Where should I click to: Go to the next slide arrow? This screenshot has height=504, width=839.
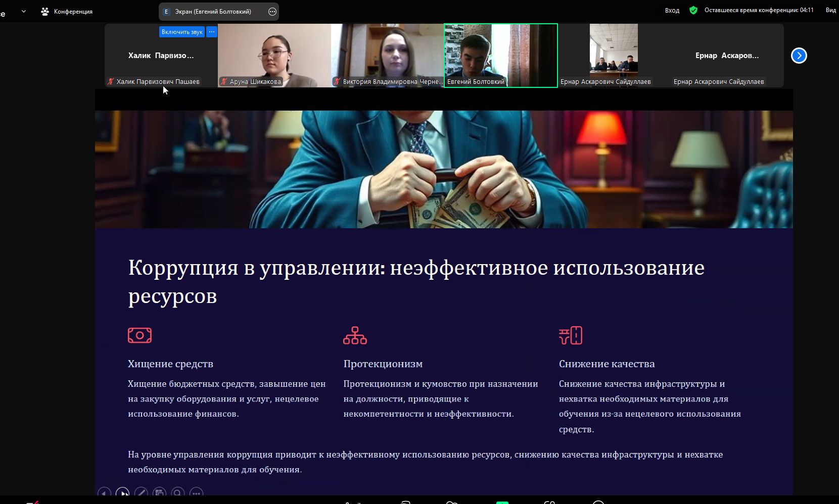click(122, 493)
